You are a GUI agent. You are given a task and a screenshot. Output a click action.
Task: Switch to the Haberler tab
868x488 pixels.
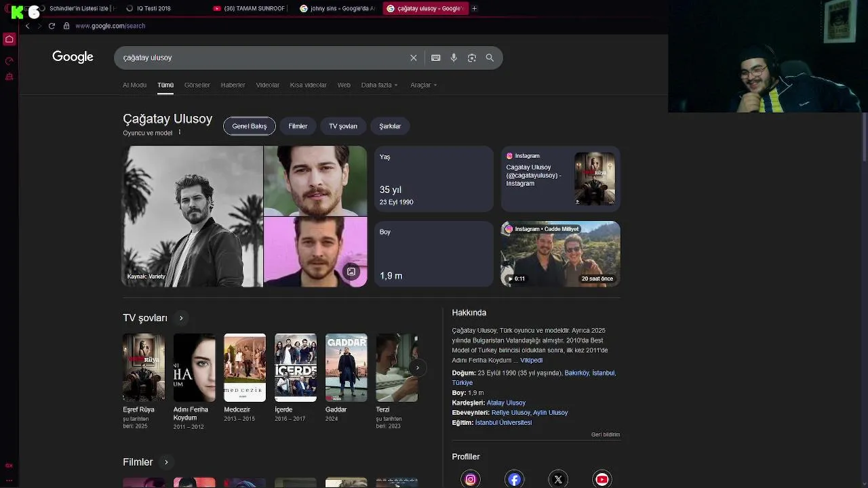point(233,85)
